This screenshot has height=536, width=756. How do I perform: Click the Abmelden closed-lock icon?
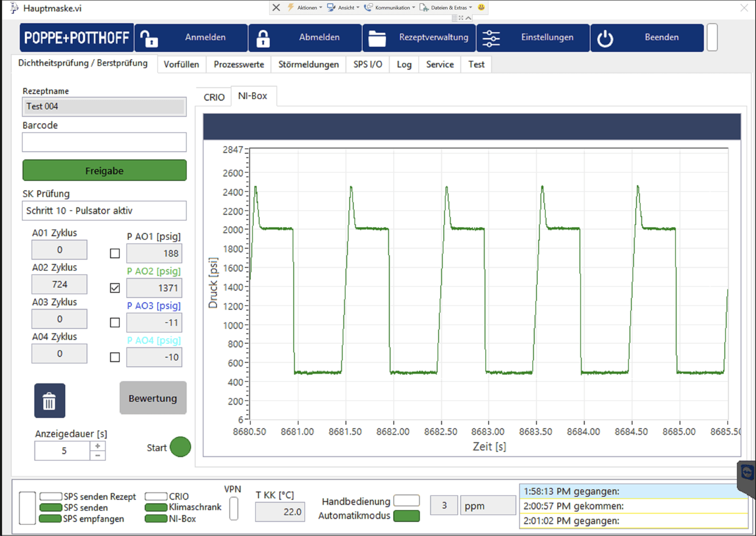(264, 37)
